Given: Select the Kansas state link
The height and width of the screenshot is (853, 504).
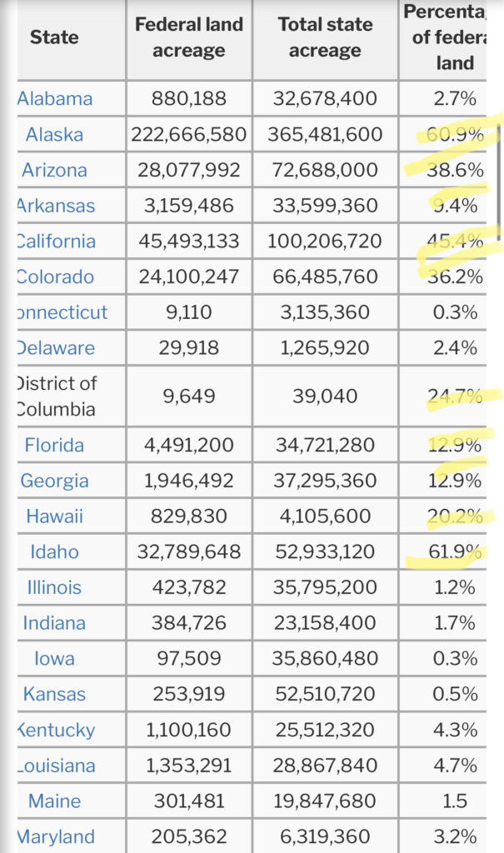Looking at the screenshot, I should tap(55, 695).
